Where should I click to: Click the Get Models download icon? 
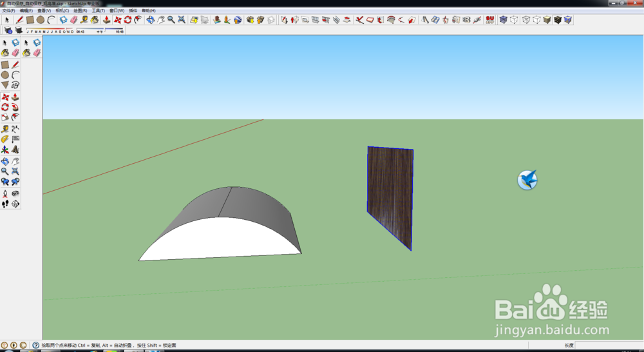pyautogui.click(x=250, y=20)
